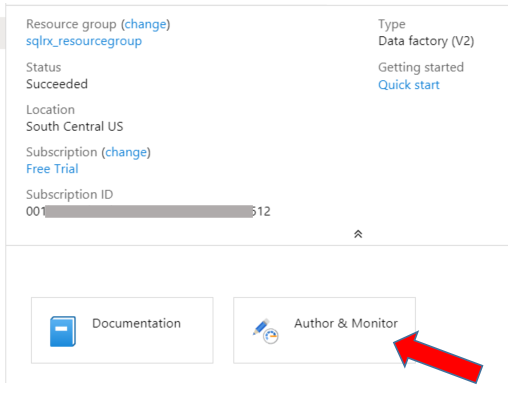Click the Getting started label

pos(421,67)
